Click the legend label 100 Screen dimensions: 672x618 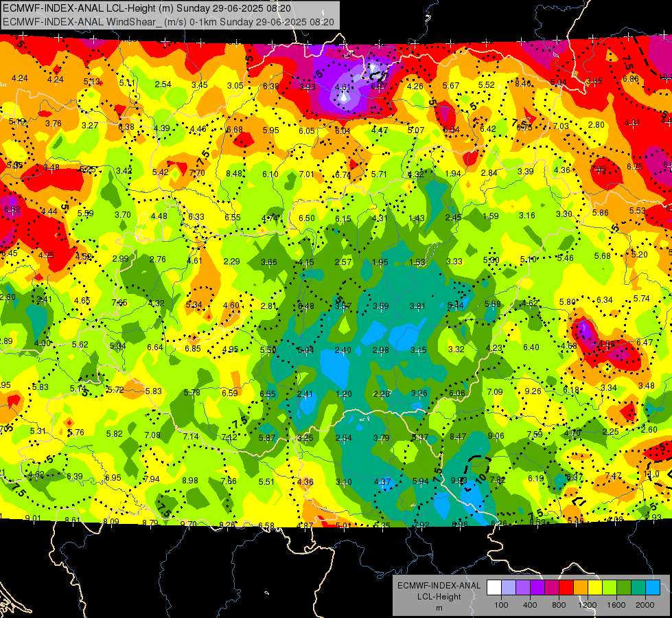[501, 605]
